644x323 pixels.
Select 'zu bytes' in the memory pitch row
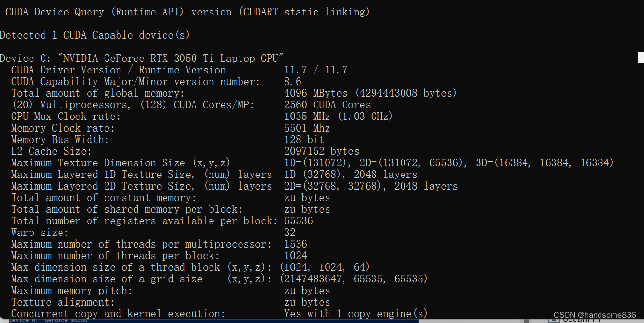coord(307,291)
